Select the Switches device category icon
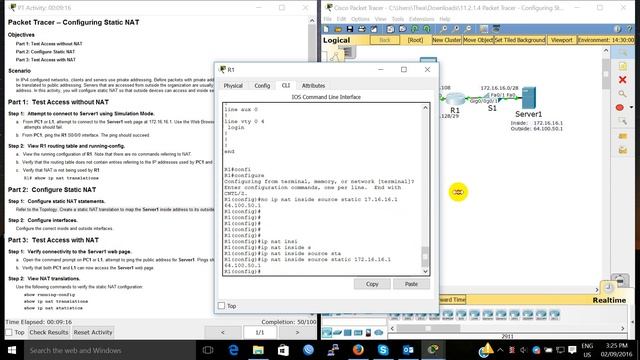This screenshot has width=640, height=360. (338, 333)
